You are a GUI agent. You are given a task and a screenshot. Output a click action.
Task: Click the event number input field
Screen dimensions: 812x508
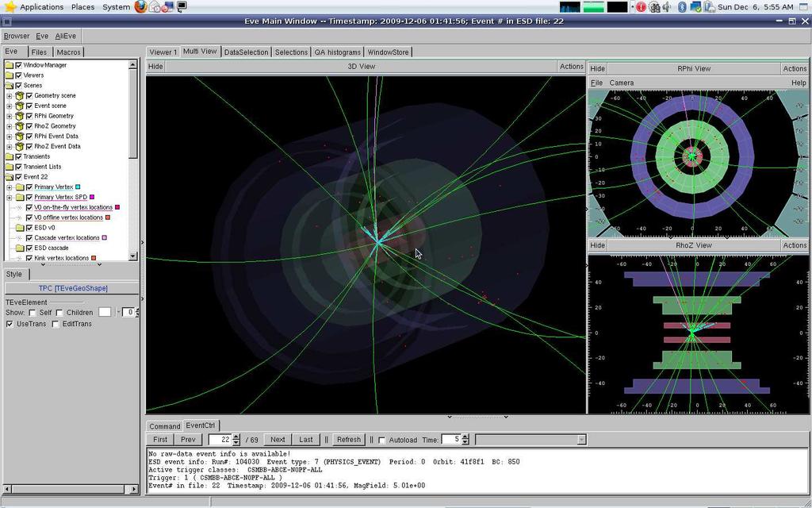(x=220, y=440)
